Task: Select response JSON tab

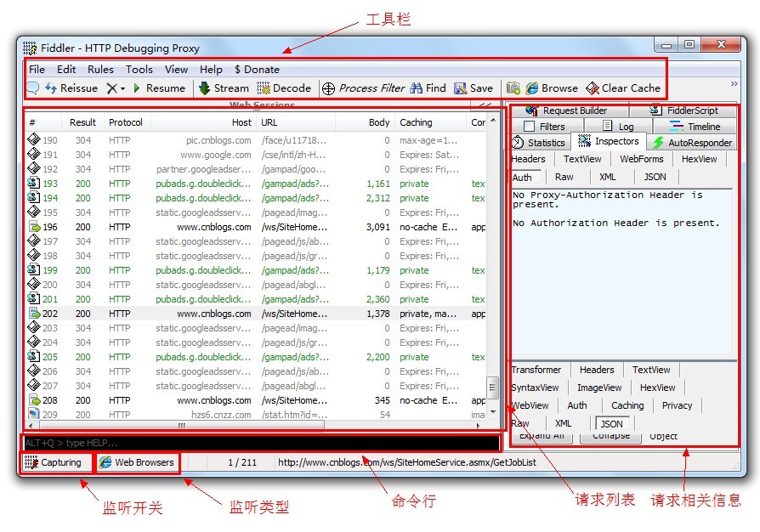Action: coord(612,424)
